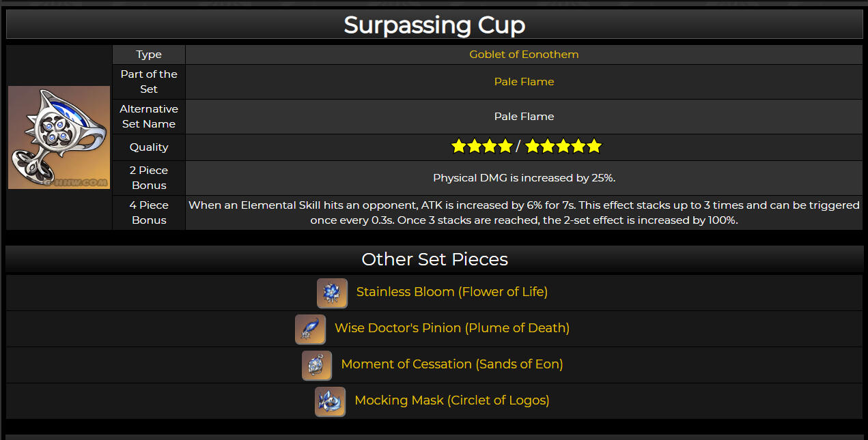868x440 pixels.
Task: Click the Wise Doctor's Pinion feather icon
Action: [x=310, y=329]
